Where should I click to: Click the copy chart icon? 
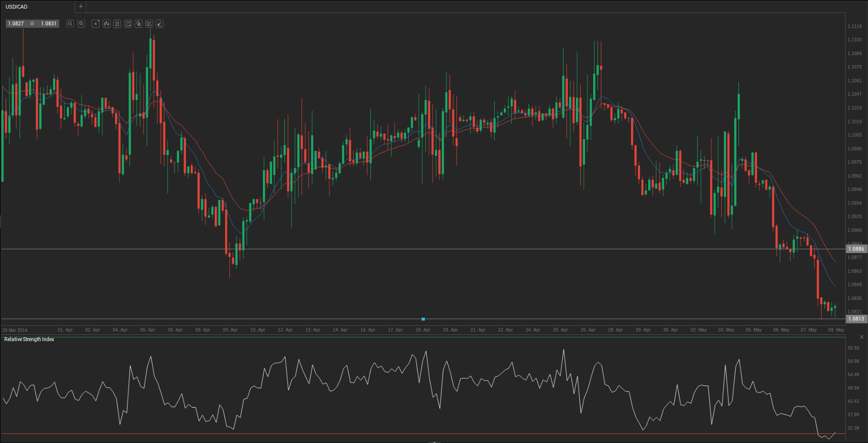(139, 23)
